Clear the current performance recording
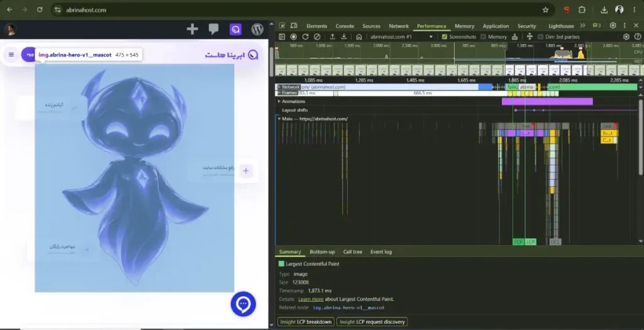Viewport: 644px width, 330px height. 317,36
